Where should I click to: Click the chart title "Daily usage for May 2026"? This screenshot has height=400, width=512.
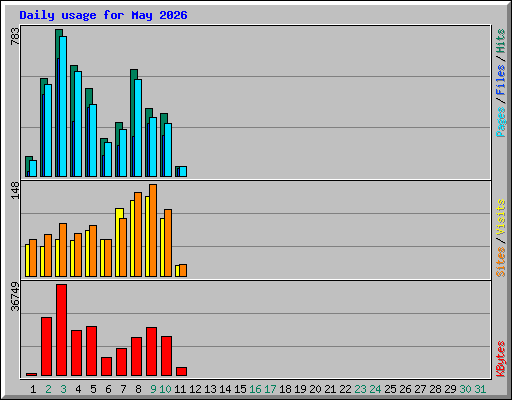tap(103, 15)
